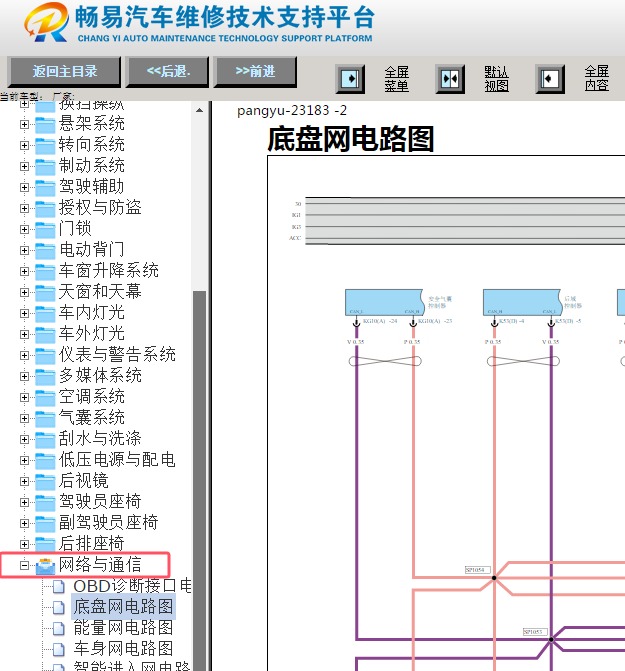
Task: Go back using <<后退 button
Action: (x=168, y=71)
